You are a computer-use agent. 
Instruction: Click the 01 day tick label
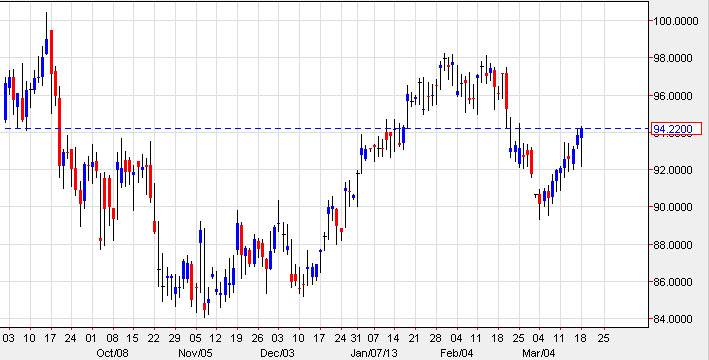pos(92,338)
